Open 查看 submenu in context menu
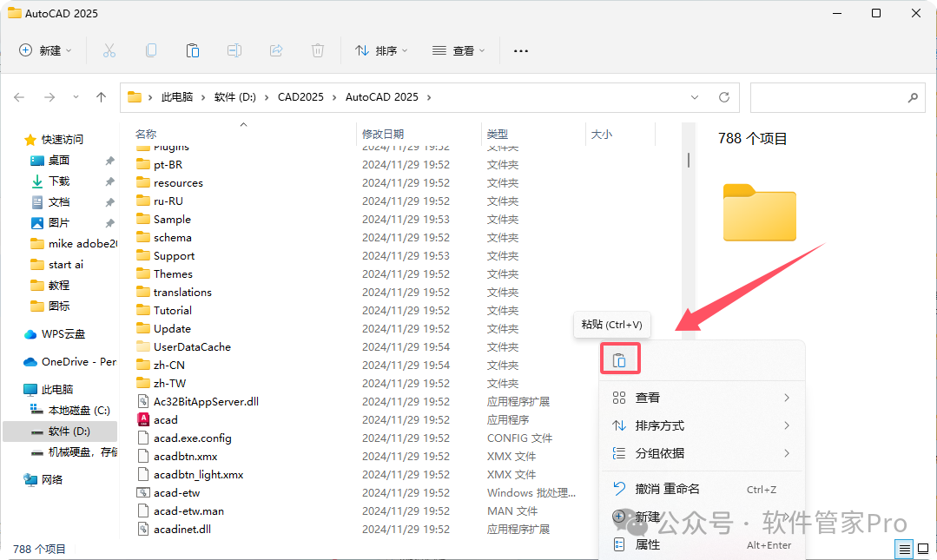937x560 pixels. (x=702, y=398)
